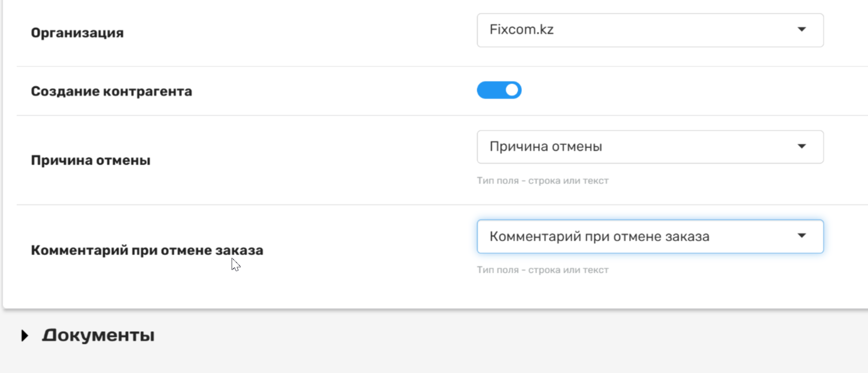Click arrow icon in Комментарий при отмене select
The height and width of the screenshot is (373, 868).
(801, 236)
